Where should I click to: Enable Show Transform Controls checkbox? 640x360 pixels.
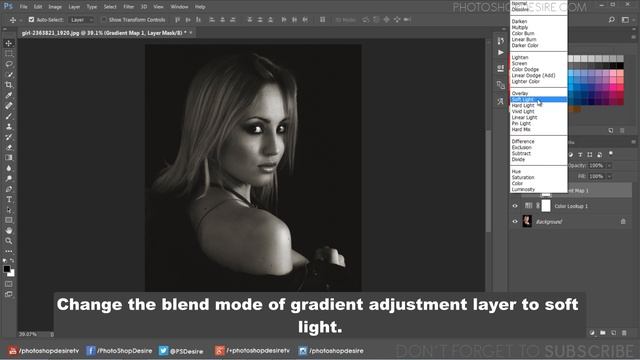[104, 20]
